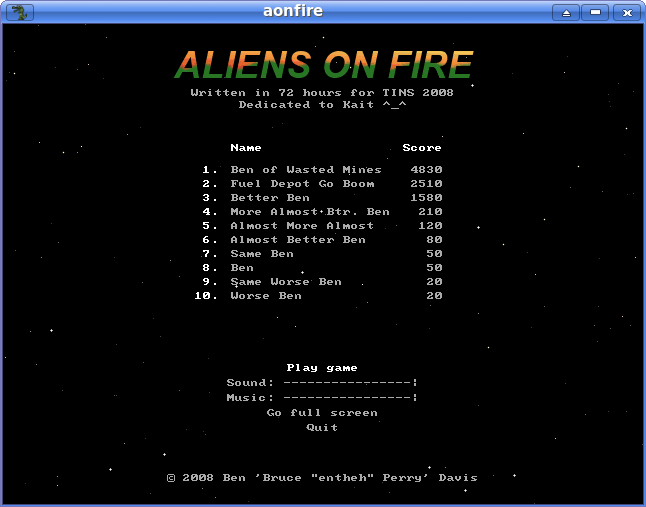Click the rank 10 Worse Ben entry
The width and height of the screenshot is (646, 507).
tap(266, 296)
